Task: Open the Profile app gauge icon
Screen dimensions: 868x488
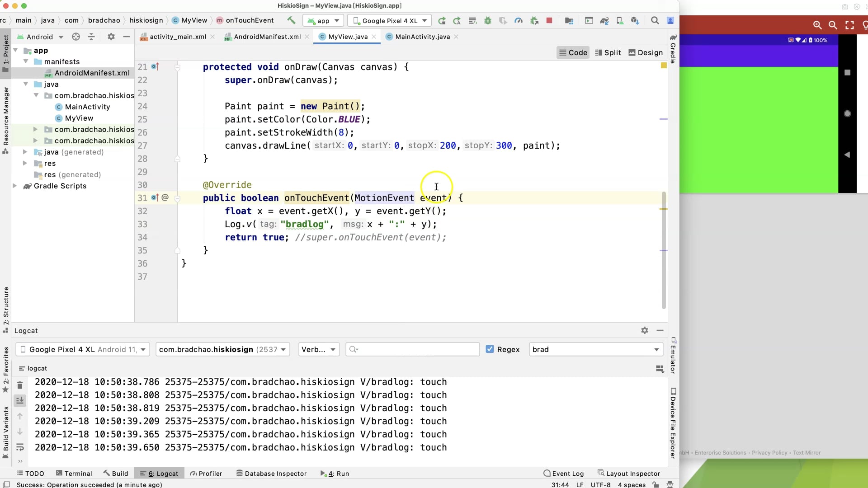Action: click(x=519, y=20)
